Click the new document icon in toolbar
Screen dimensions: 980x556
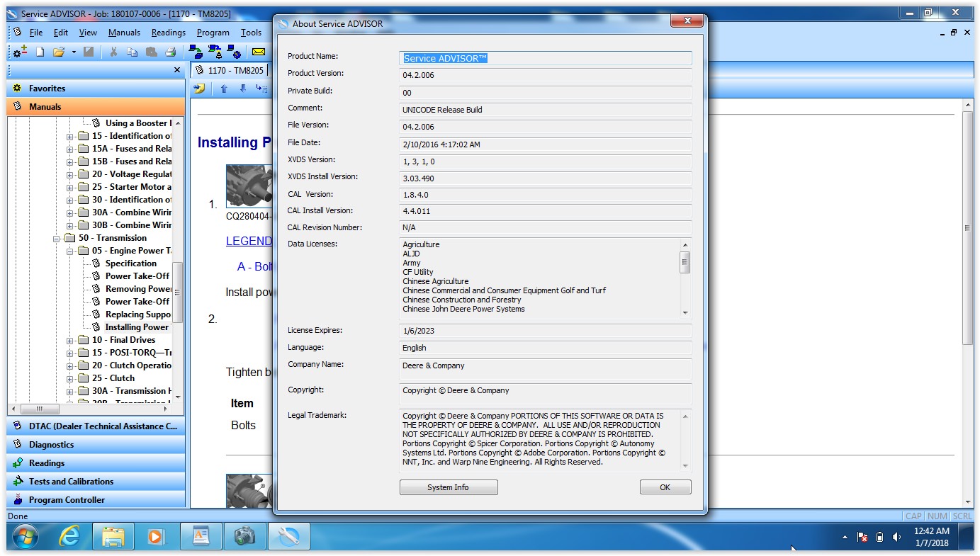coord(40,52)
